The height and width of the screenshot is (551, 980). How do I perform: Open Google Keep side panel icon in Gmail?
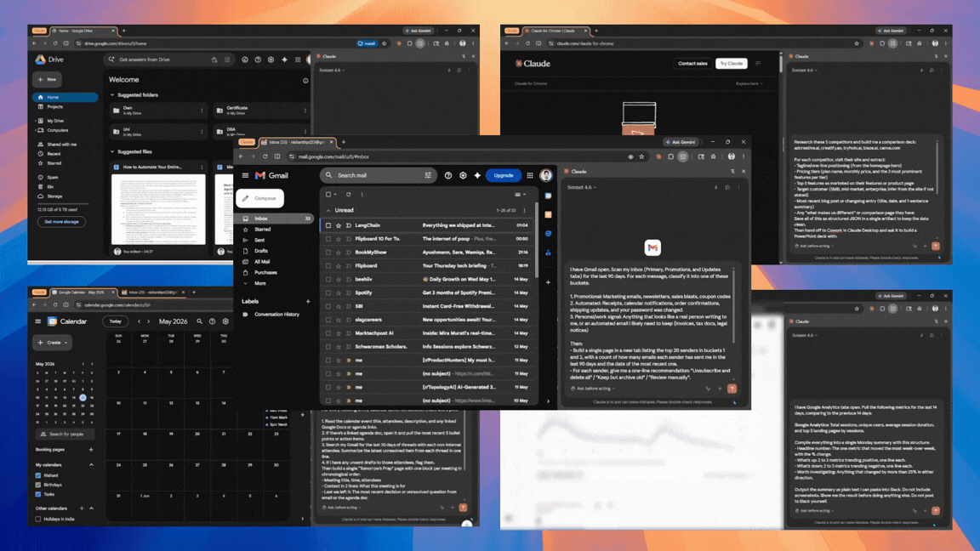(x=548, y=215)
